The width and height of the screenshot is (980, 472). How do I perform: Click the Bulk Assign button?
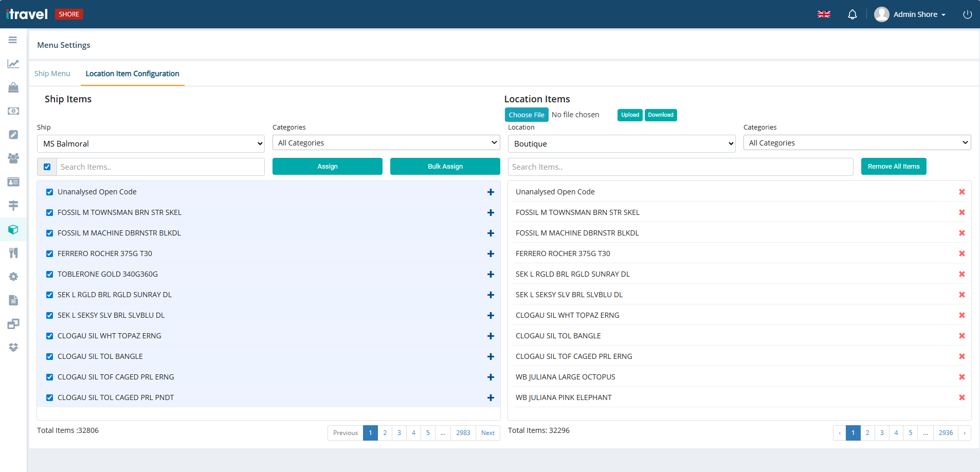[x=445, y=166]
